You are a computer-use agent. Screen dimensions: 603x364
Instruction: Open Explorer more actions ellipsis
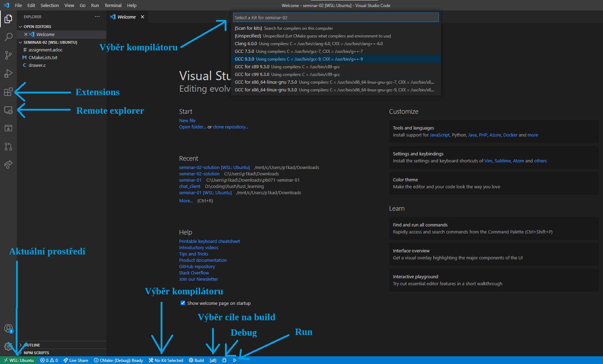[x=97, y=16]
